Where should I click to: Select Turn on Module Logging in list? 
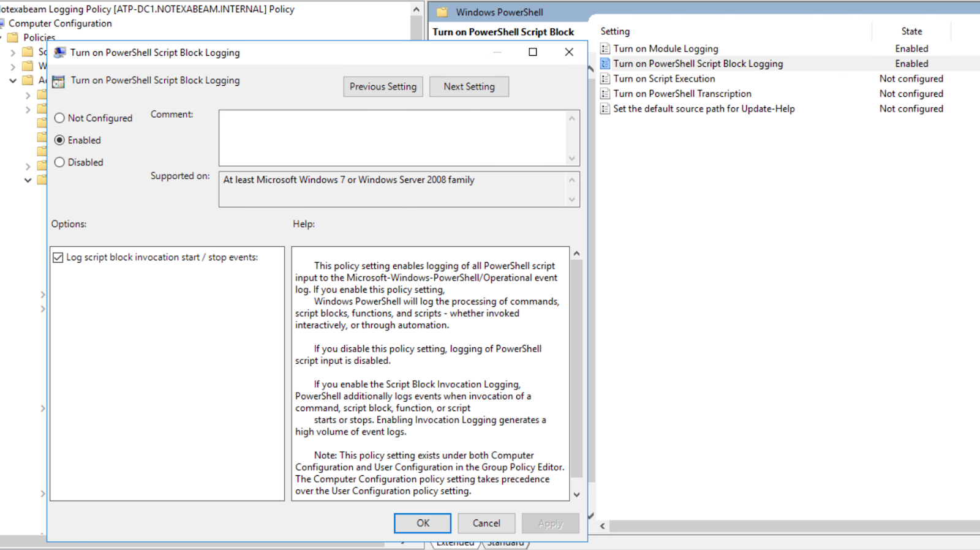click(x=666, y=48)
